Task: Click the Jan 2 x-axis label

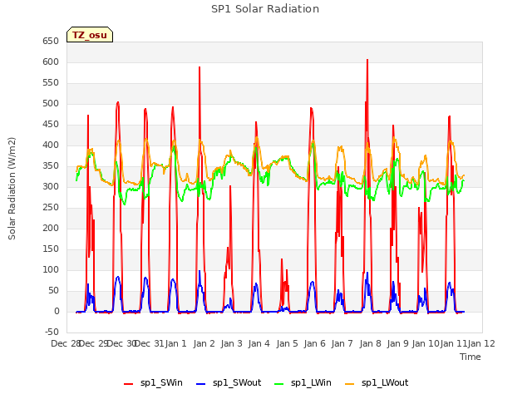Action: [x=204, y=343]
